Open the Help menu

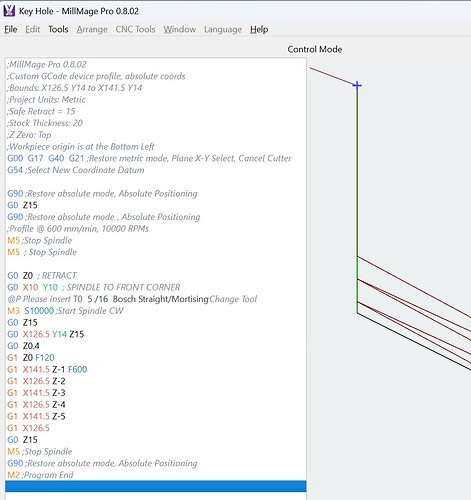coord(259,29)
